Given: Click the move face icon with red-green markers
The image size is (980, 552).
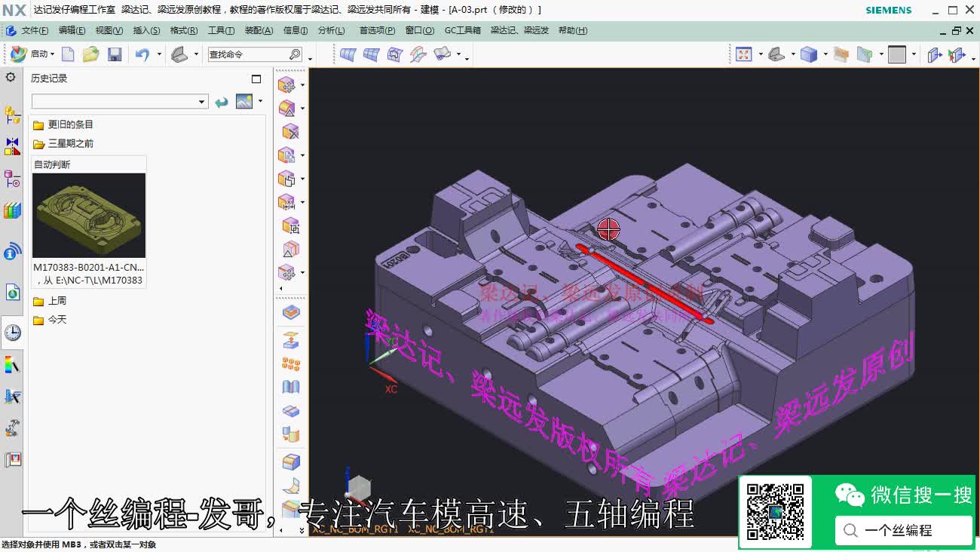Looking at the screenshot, I should pyautogui.click(x=957, y=54).
